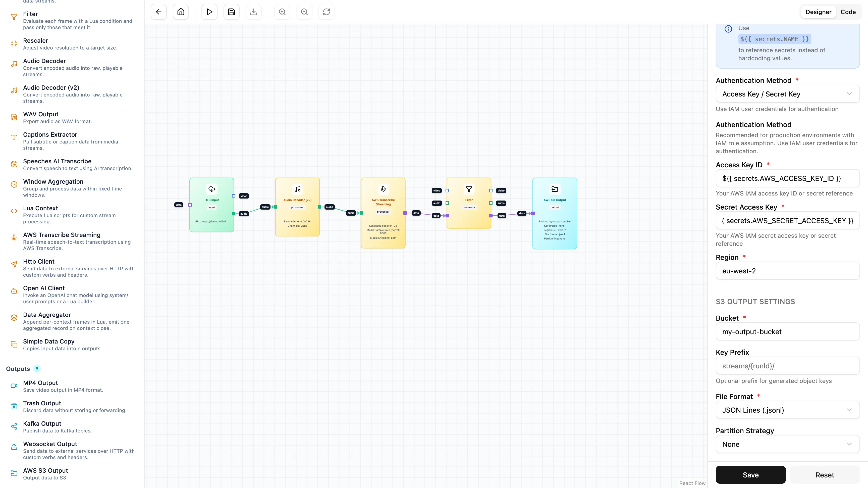The width and height of the screenshot is (868, 488).
Task: Go back with the back arrow icon
Action: [158, 12]
